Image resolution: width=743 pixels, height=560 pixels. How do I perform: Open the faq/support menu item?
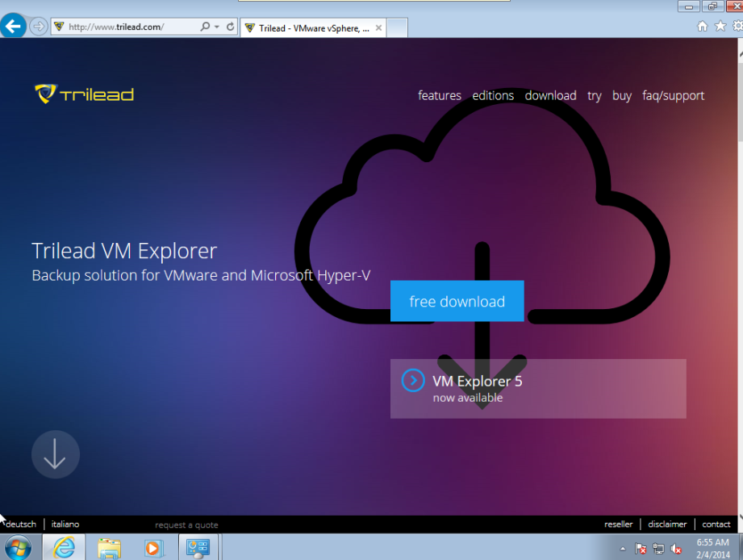pyautogui.click(x=673, y=96)
